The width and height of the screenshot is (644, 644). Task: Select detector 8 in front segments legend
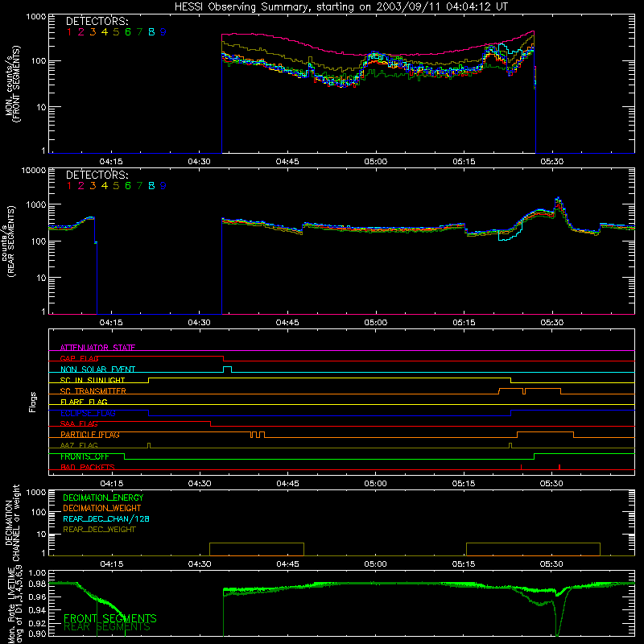(151, 32)
